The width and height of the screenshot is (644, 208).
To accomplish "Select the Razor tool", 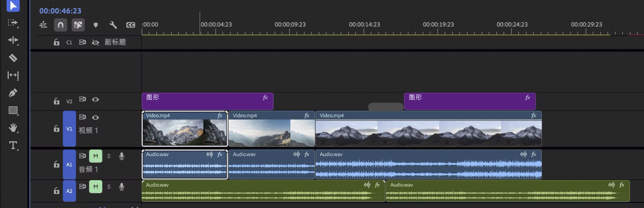I will pos(13,58).
